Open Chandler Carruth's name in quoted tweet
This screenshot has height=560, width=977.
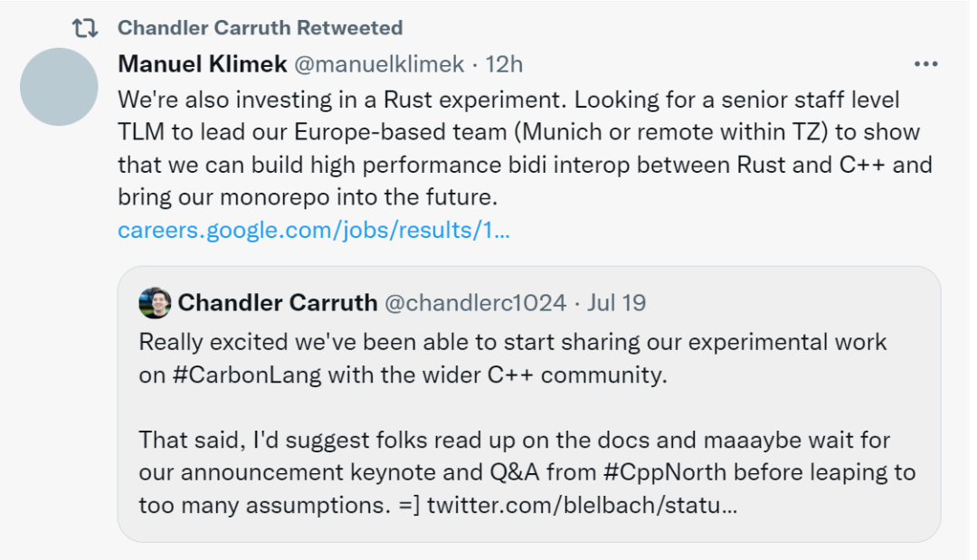point(278,303)
